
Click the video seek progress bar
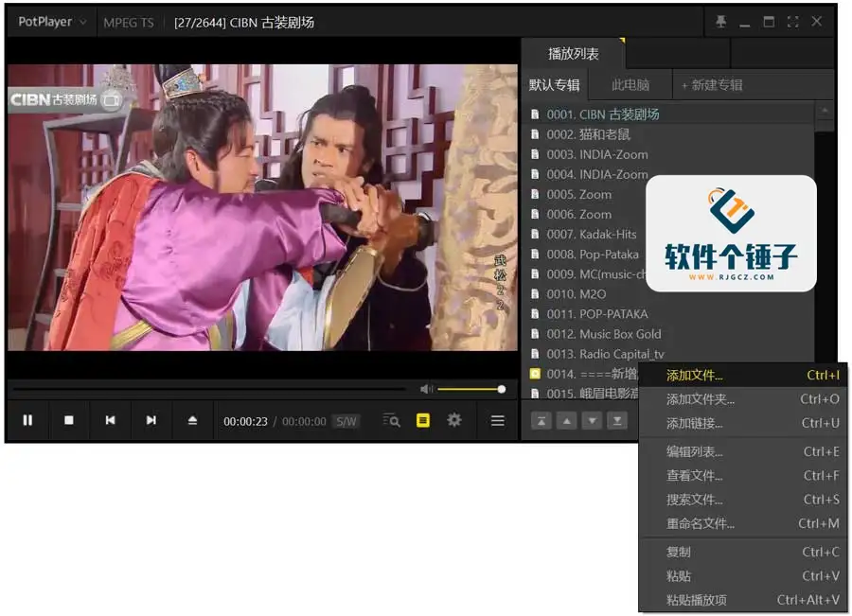[209, 389]
